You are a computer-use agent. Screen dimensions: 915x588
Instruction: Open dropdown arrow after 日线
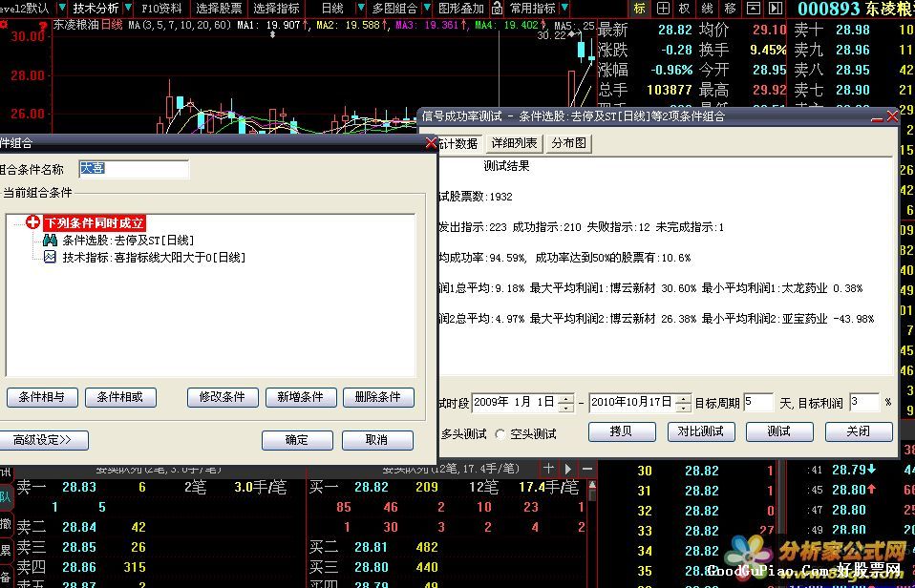(361, 9)
